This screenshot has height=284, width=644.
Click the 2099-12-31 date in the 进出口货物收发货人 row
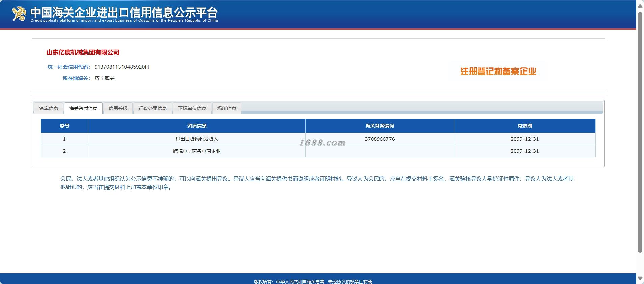tap(525, 139)
